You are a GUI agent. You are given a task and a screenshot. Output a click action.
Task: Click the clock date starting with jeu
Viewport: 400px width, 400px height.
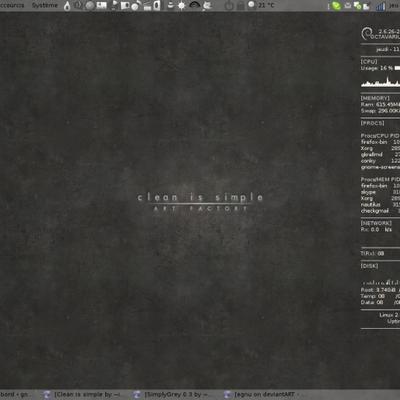(x=394, y=6)
